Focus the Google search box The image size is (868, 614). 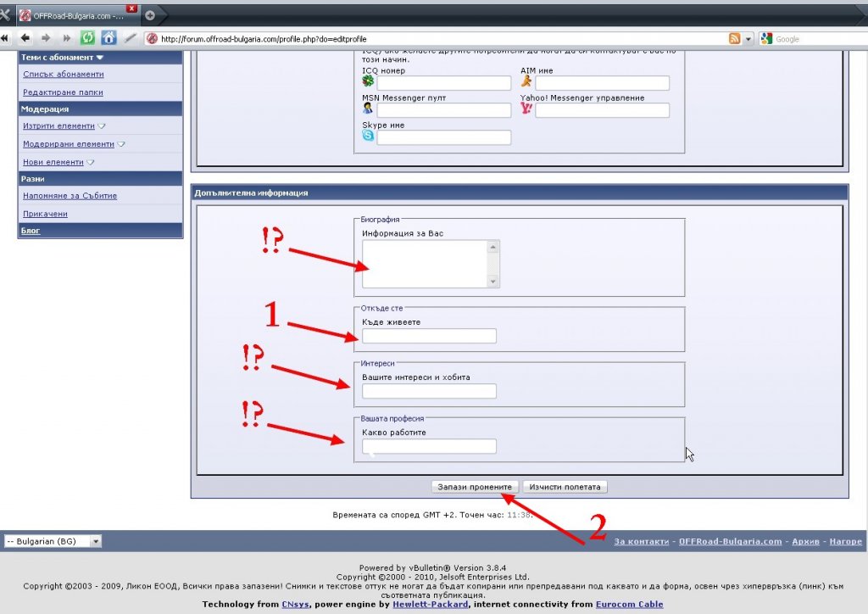pyautogui.click(x=821, y=39)
